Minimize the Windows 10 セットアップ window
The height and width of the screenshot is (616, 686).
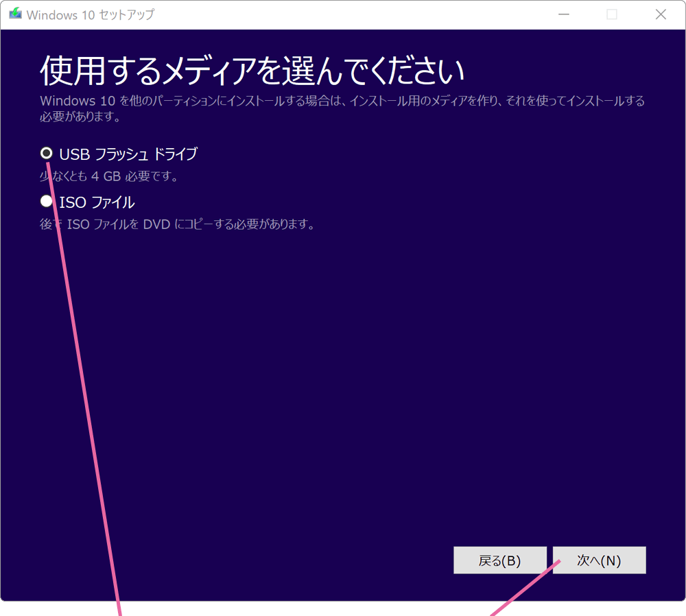564,14
